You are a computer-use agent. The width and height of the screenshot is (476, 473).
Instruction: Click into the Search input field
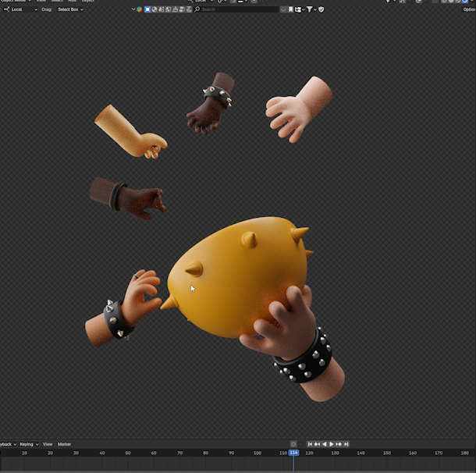pyautogui.click(x=240, y=9)
